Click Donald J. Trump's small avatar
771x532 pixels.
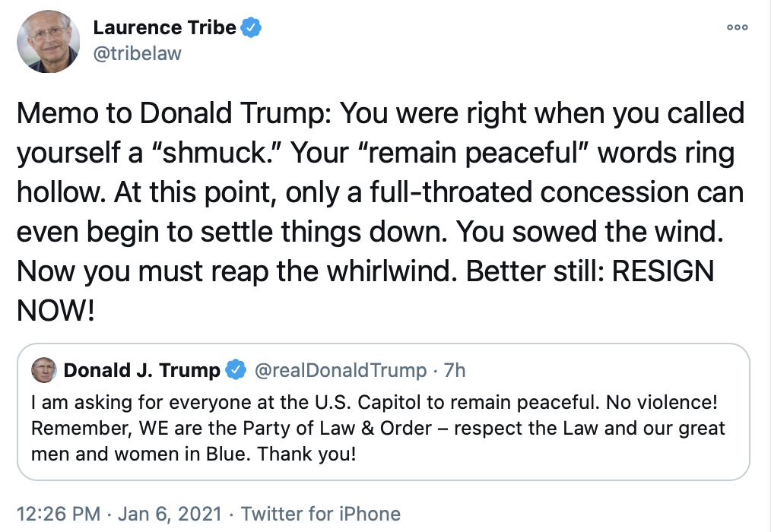pyautogui.click(x=43, y=370)
